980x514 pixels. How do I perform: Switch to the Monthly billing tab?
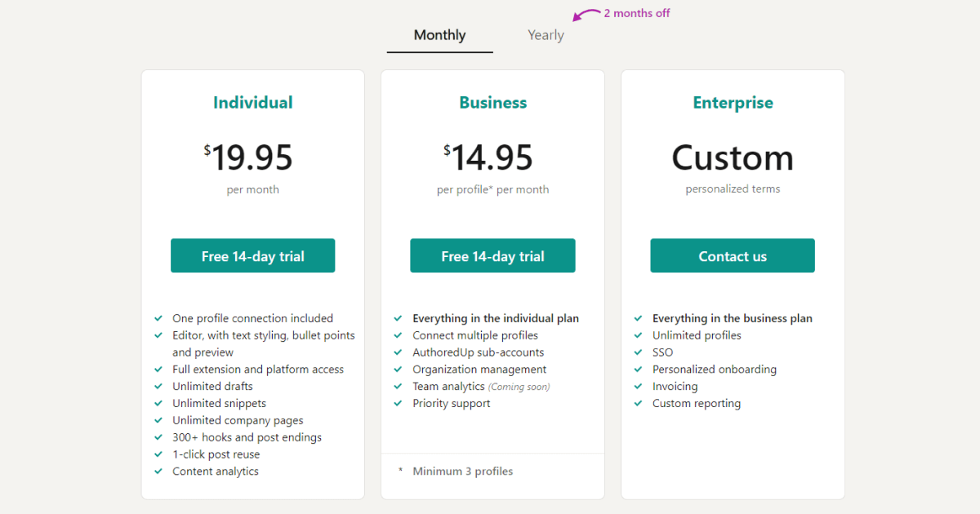(439, 35)
